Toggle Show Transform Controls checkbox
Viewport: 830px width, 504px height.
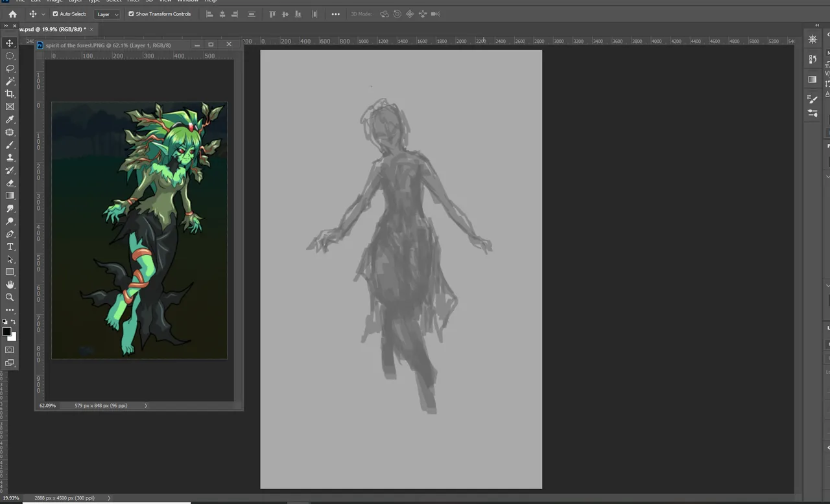point(131,14)
